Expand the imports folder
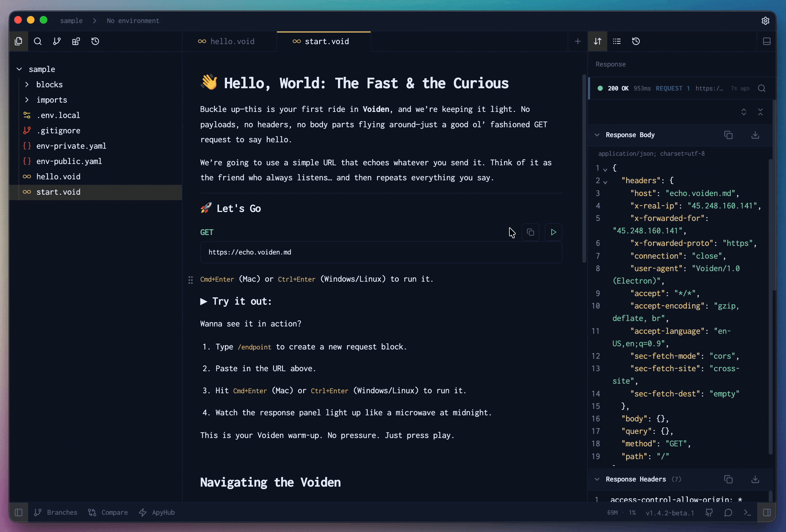This screenshot has height=532, width=786. tap(27, 100)
